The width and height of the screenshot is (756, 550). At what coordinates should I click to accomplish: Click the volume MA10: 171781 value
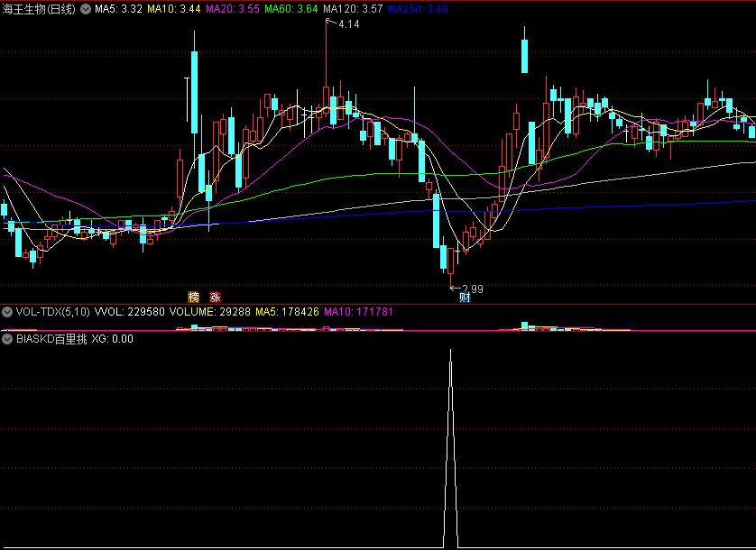point(359,312)
